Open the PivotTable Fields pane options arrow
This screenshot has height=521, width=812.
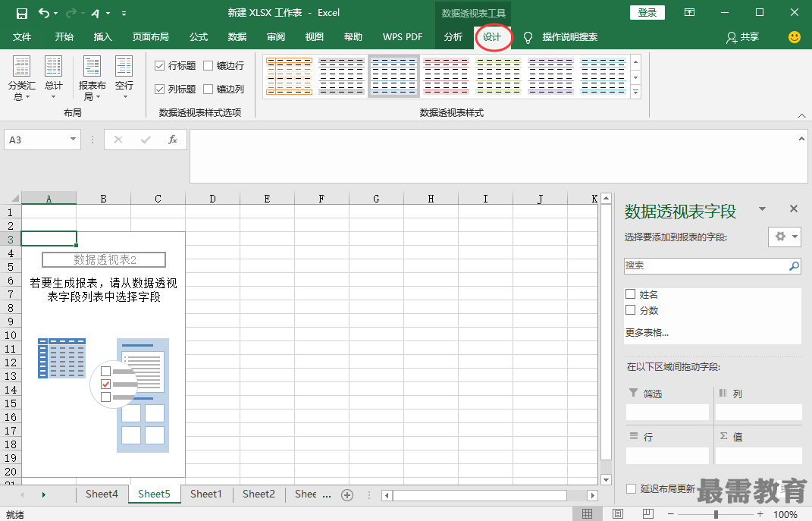click(762, 209)
